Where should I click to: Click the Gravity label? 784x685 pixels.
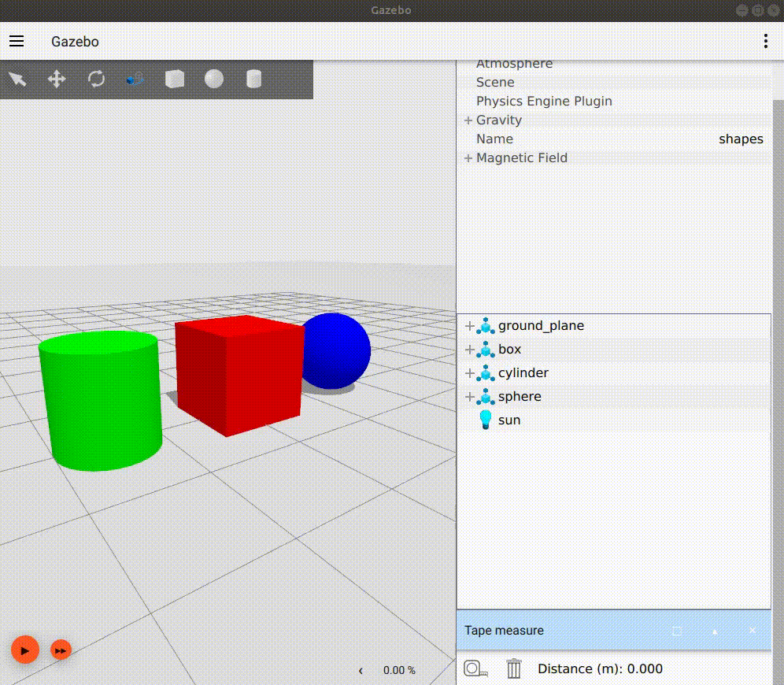click(498, 120)
